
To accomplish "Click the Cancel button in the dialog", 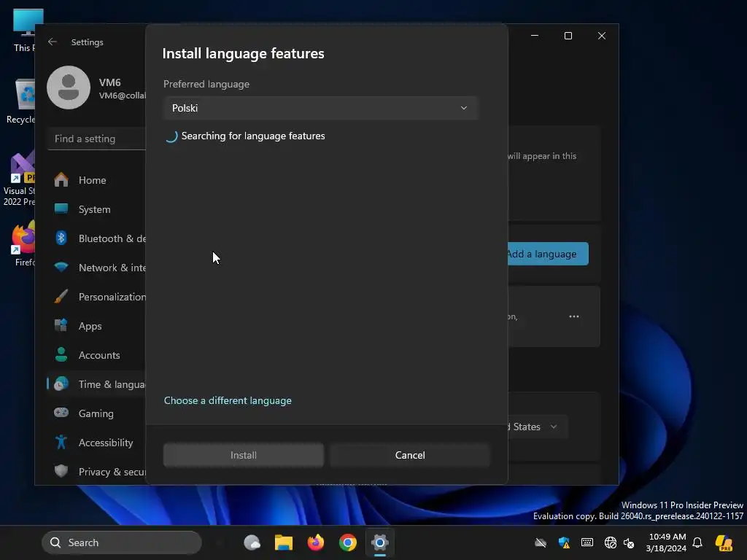I will click(410, 455).
